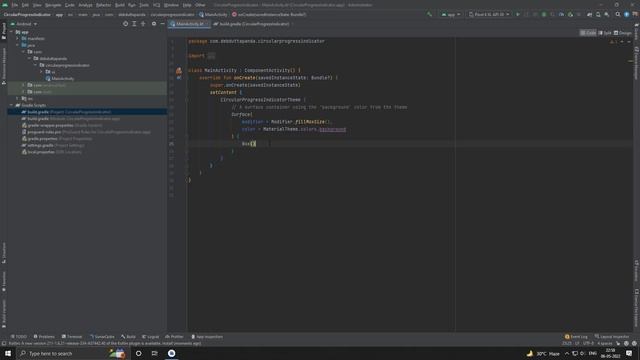Switch to the MainActivity.kt editor tab
Screen dimensions: 640x360
(x=189, y=24)
